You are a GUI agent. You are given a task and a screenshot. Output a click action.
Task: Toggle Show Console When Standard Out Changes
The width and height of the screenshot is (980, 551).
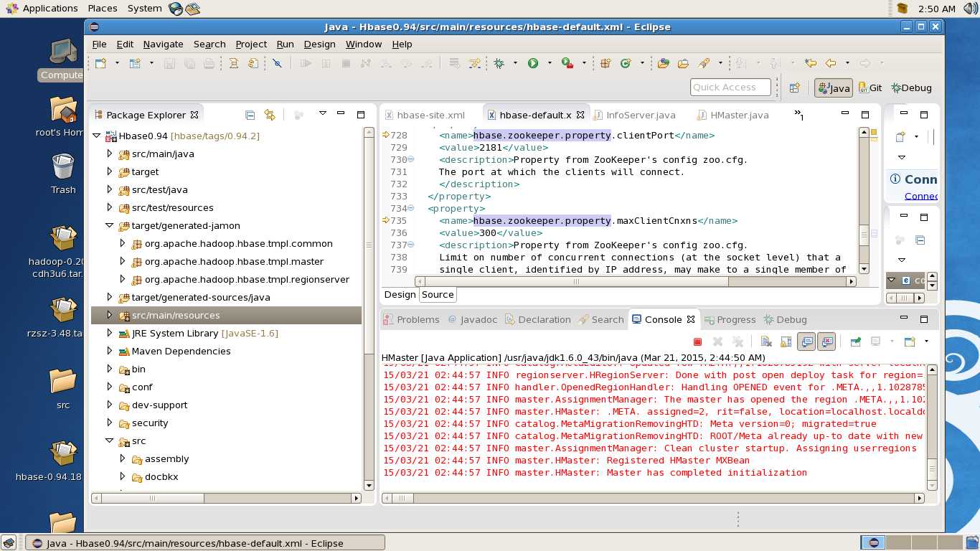point(806,342)
